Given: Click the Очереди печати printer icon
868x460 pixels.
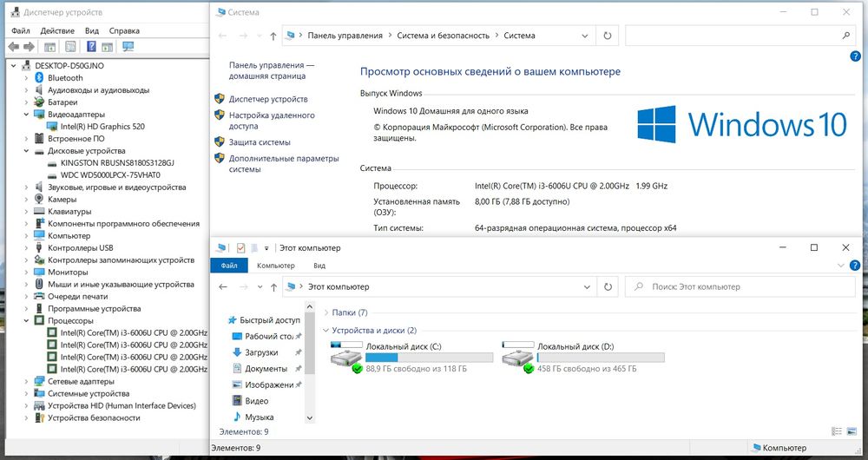Looking at the screenshot, I should pyautogui.click(x=39, y=296).
